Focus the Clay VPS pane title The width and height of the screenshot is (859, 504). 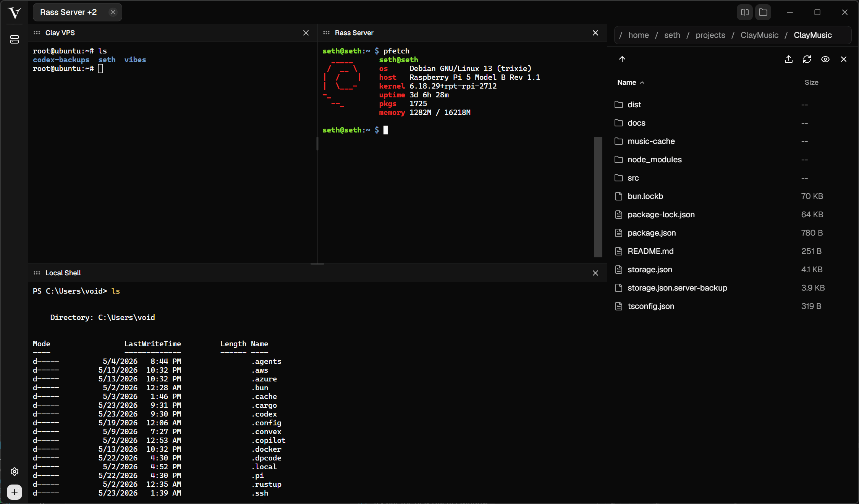coord(60,33)
